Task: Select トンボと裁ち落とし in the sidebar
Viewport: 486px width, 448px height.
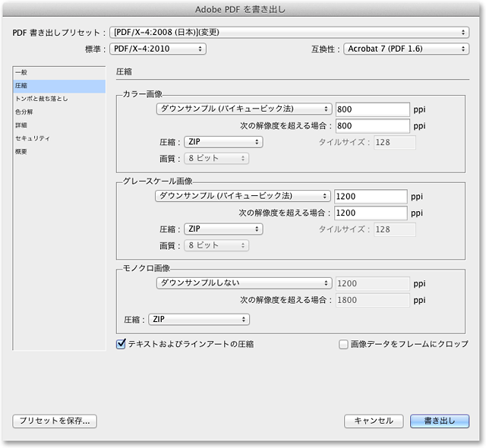Action: (x=42, y=99)
